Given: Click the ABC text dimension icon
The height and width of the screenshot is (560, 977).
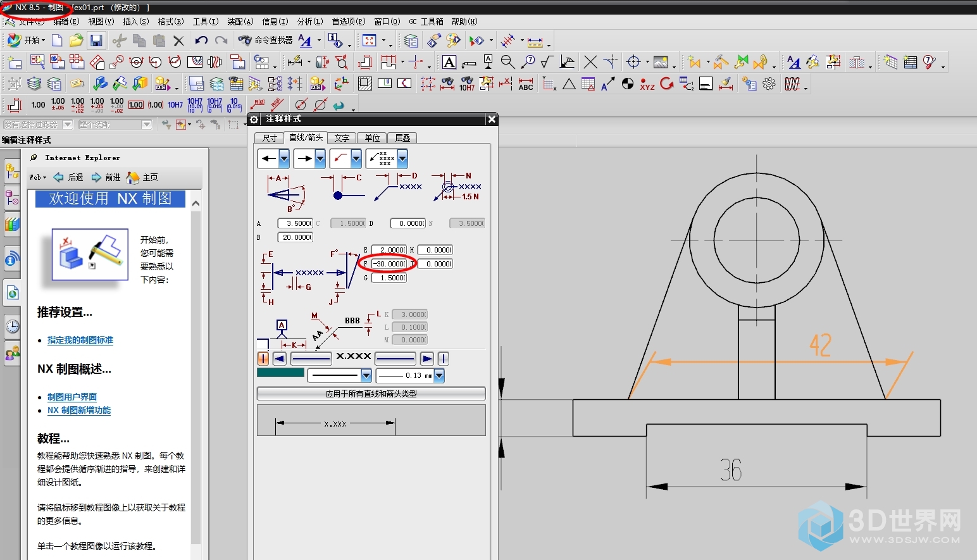Looking at the screenshot, I should pos(526,84).
